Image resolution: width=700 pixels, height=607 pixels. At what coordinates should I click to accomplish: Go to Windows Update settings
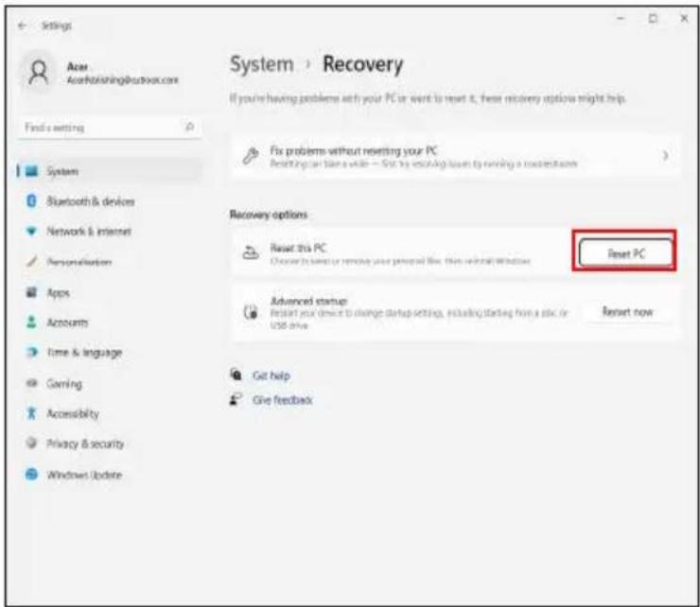110,475
